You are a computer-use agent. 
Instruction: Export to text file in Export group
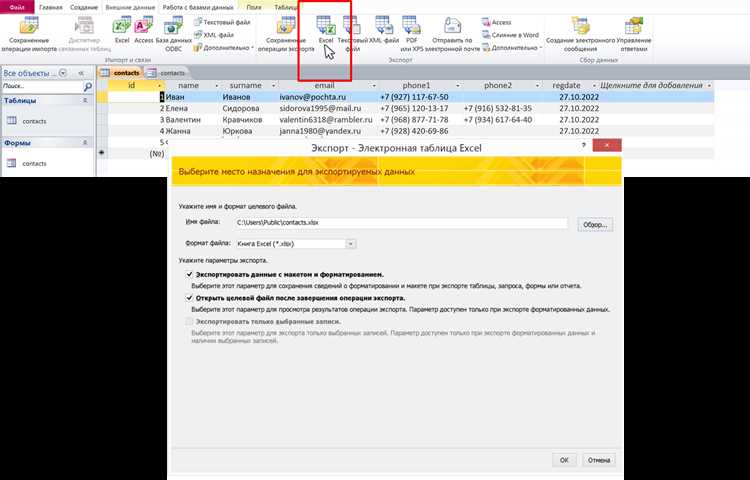tap(353, 34)
